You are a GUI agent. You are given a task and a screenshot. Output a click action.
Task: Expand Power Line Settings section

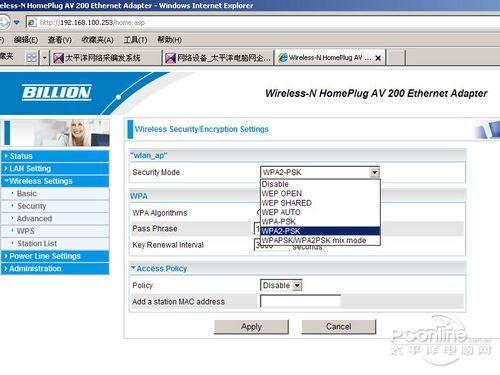[55, 256]
